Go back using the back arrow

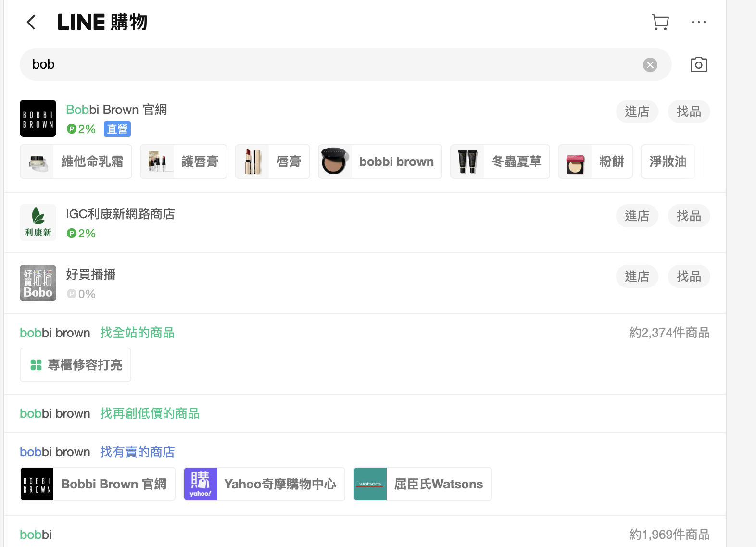[x=31, y=22]
